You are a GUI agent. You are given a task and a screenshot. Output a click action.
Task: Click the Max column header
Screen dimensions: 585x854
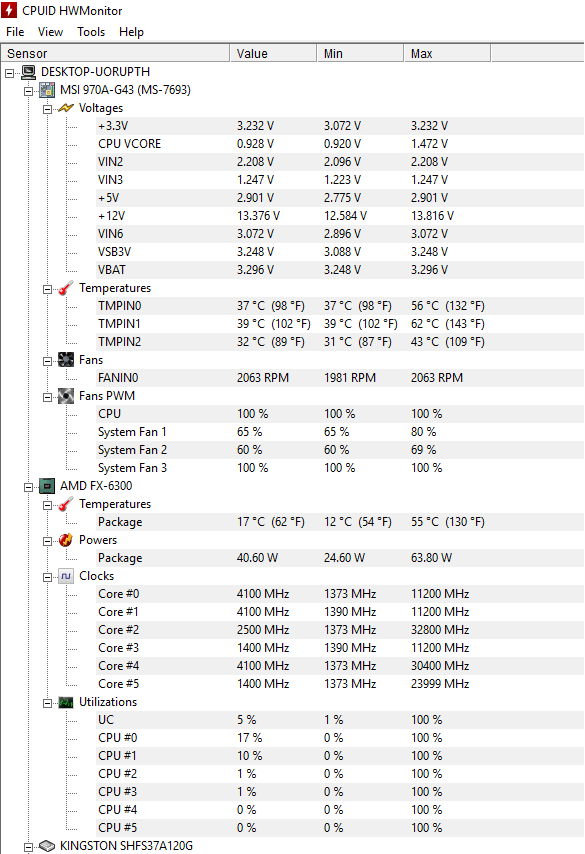point(447,53)
